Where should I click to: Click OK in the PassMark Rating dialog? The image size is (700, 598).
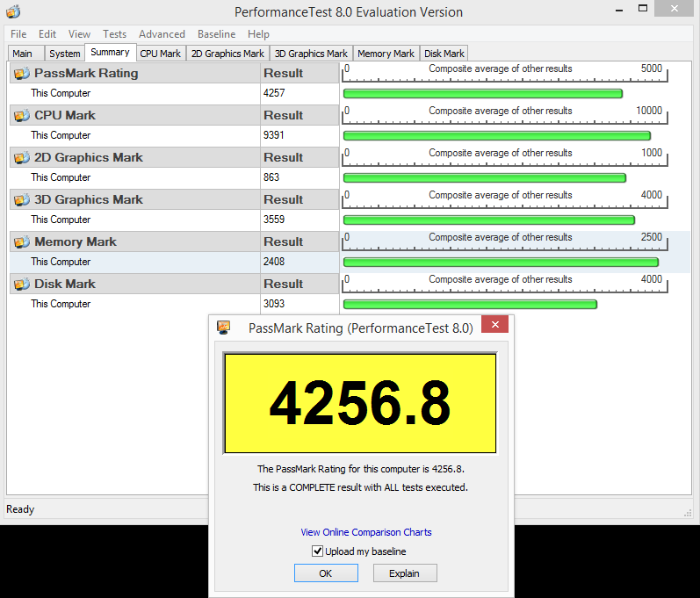326,573
